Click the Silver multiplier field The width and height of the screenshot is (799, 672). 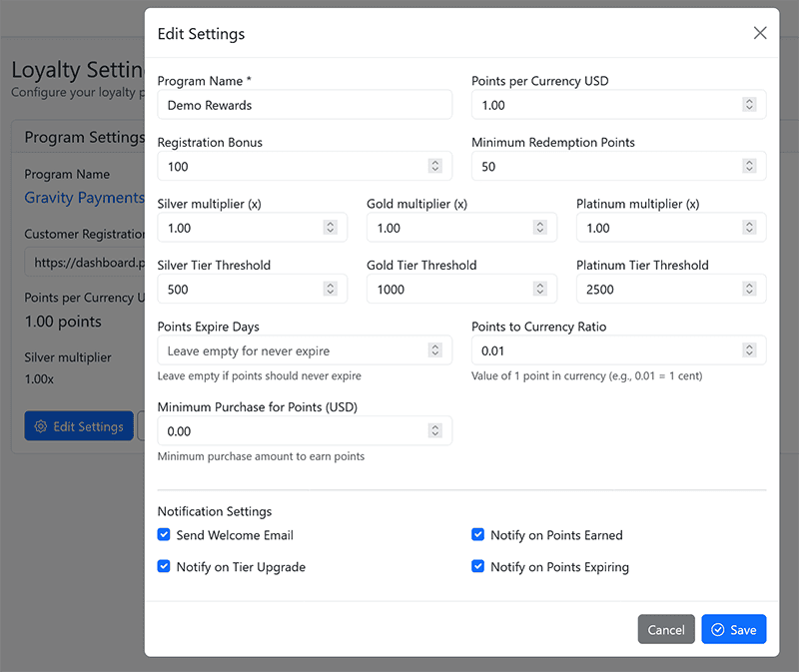pos(253,228)
